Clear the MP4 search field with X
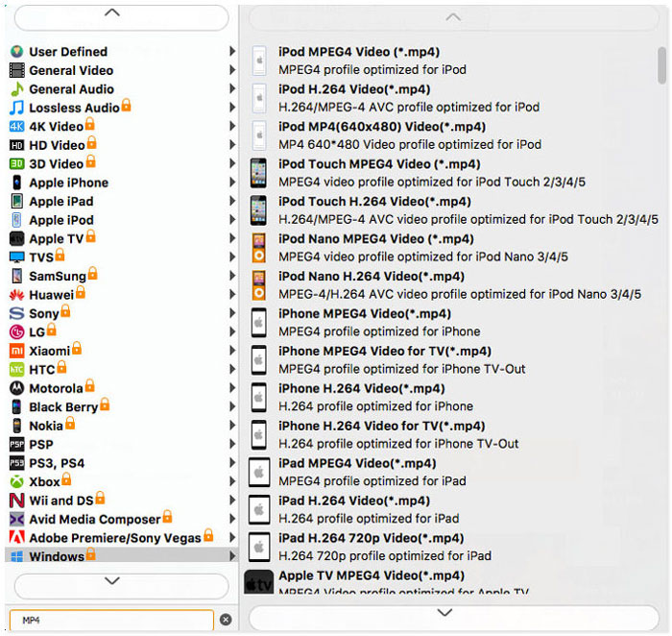The image size is (672, 636). pyautogui.click(x=226, y=620)
